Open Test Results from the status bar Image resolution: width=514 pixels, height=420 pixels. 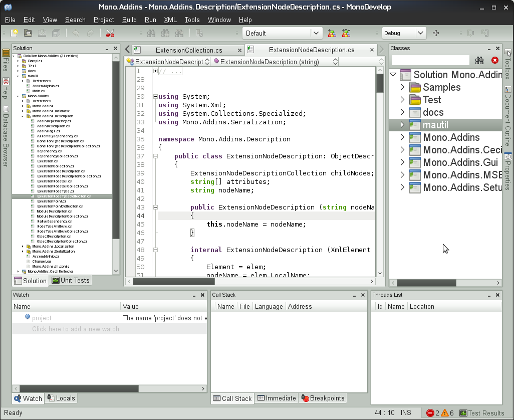[x=481, y=413]
